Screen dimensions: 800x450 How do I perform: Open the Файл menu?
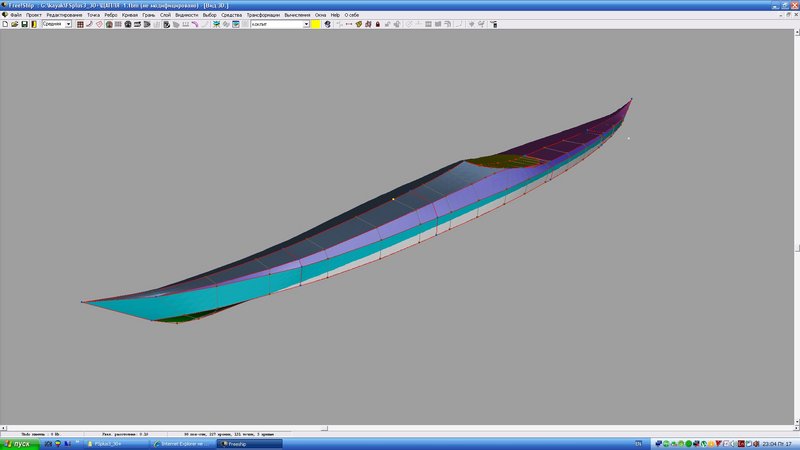coord(16,15)
